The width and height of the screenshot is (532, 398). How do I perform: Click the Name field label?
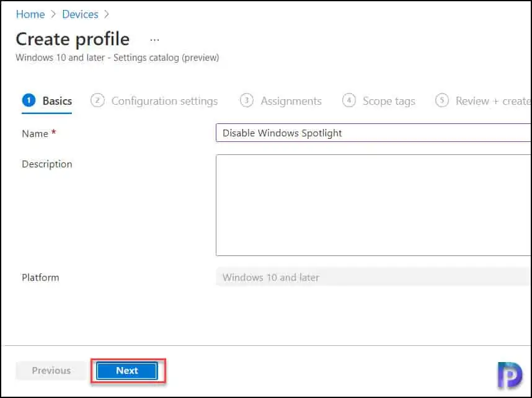coord(35,133)
